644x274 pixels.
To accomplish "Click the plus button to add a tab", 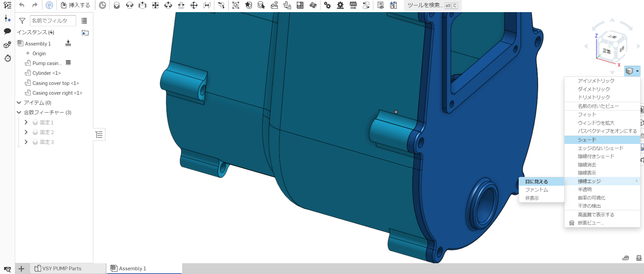I will pos(21,269).
